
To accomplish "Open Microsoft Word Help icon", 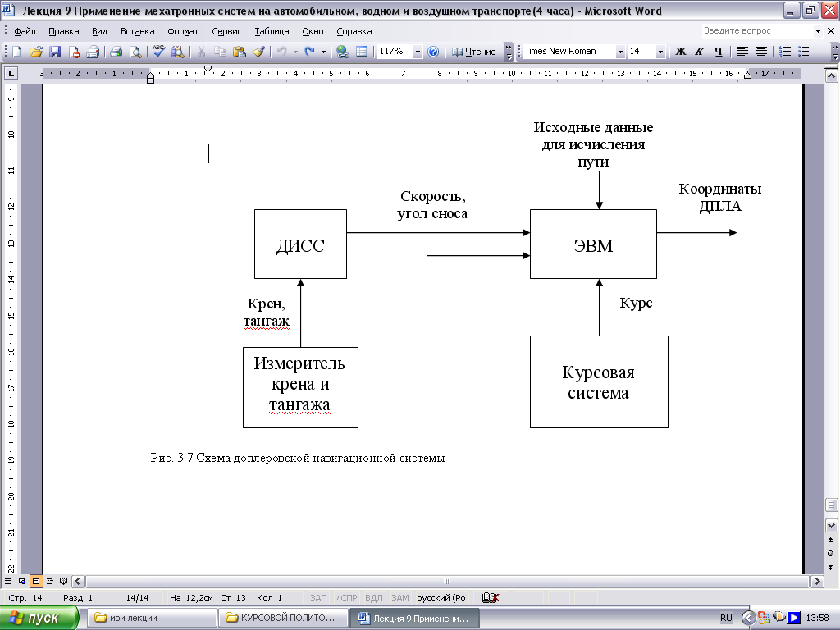I will [x=433, y=52].
